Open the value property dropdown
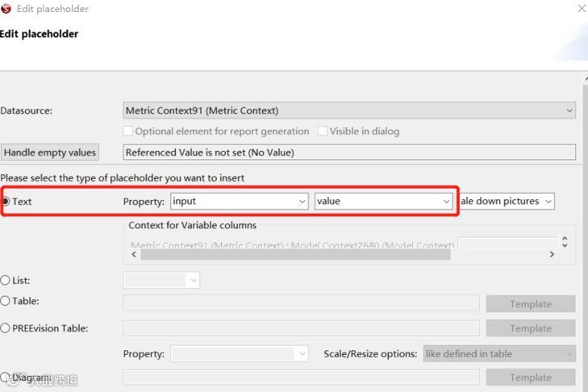Image resolution: width=588 pixels, height=392 pixels. coord(383,201)
